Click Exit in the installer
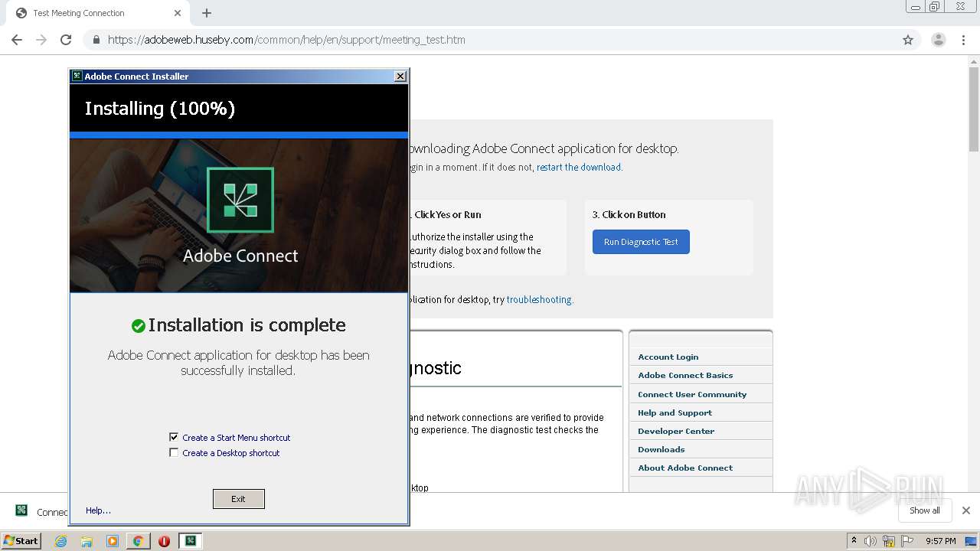 coord(239,499)
